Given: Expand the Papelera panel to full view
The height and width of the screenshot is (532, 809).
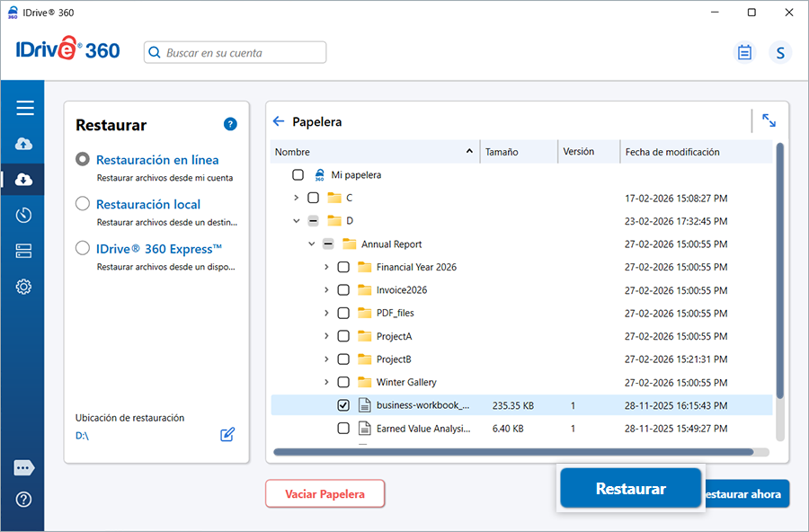Looking at the screenshot, I should tap(769, 120).
